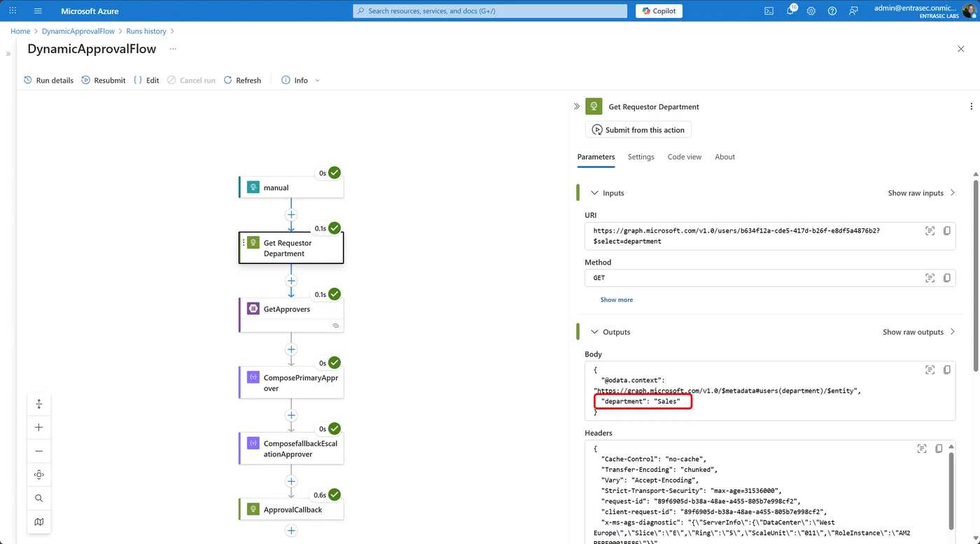The image size is (980, 544).
Task: Select the GetApprovers action node
Action: tap(291, 314)
